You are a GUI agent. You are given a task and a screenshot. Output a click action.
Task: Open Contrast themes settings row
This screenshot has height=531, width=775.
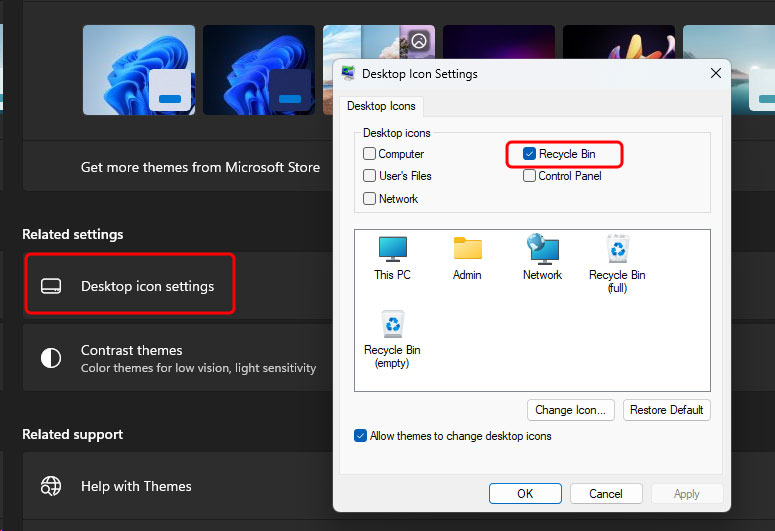tap(178, 358)
